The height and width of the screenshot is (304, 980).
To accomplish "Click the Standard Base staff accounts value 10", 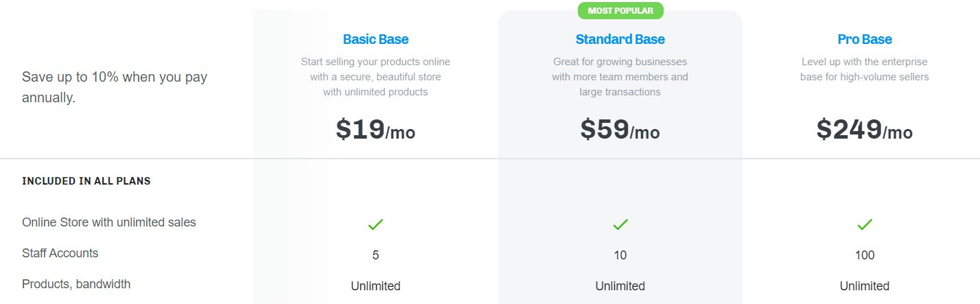I will point(620,255).
